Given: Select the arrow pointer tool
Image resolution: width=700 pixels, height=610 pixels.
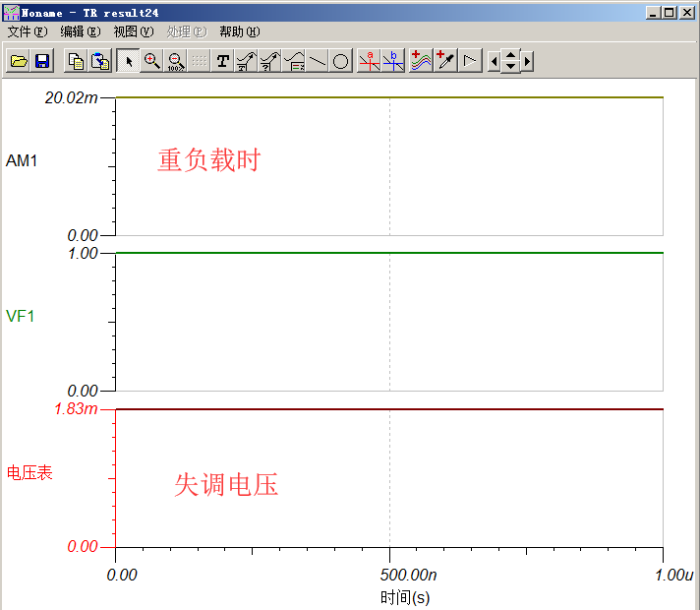Looking at the screenshot, I should pyautogui.click(x=128, y=61).
